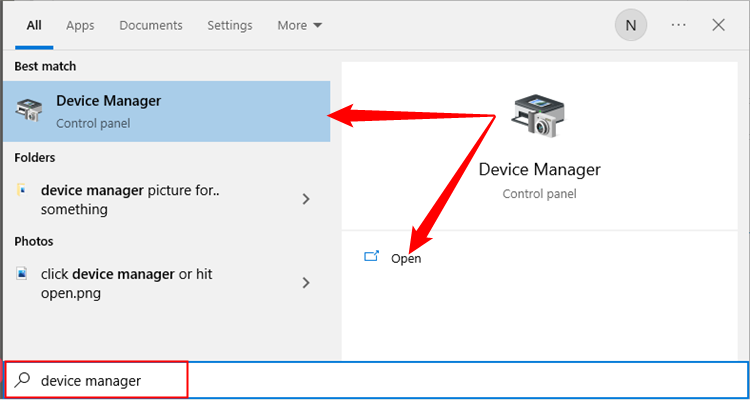Switch to the Apps tab
Screen dimensions: 750x400
pyautogui.click(x=80, y=25)
